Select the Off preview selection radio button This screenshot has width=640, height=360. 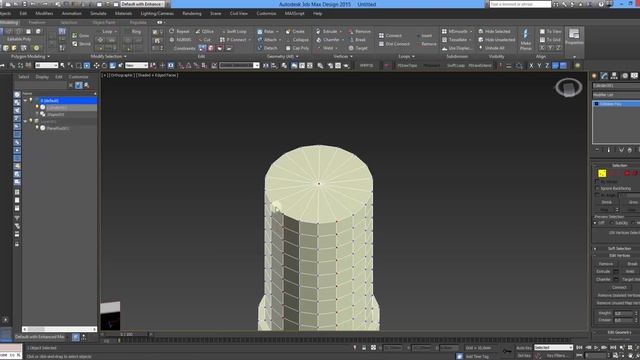[x=596, y=223]
